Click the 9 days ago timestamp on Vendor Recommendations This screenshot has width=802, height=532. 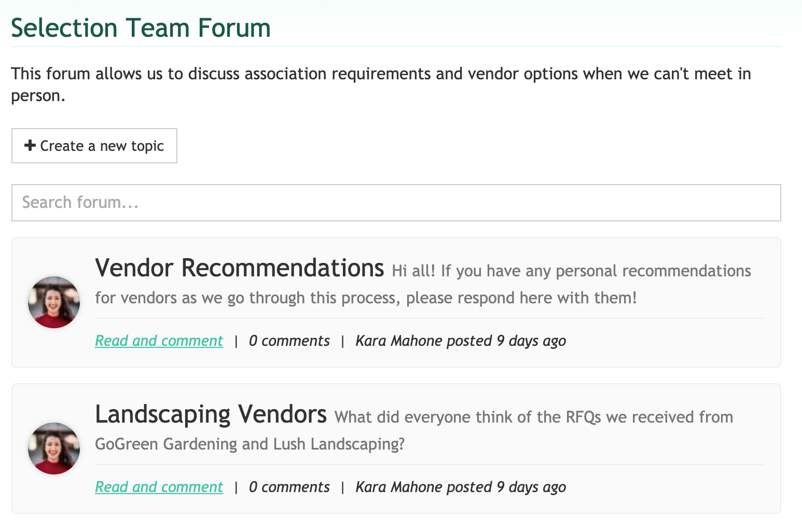coord(531,341)
